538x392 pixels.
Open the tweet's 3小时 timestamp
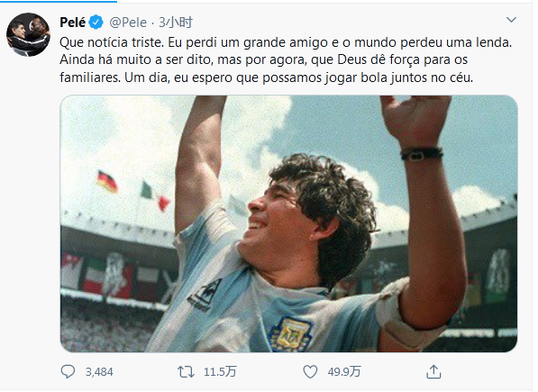176,23
